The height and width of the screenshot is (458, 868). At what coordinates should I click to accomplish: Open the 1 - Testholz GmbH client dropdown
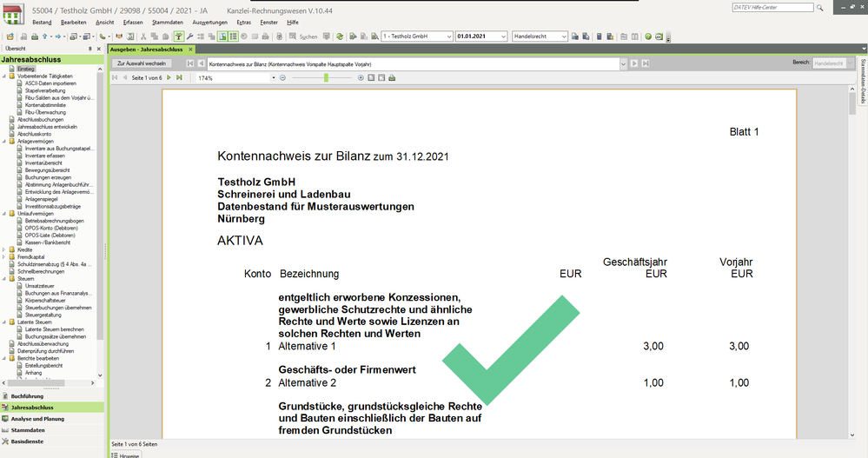coord(449,37)
